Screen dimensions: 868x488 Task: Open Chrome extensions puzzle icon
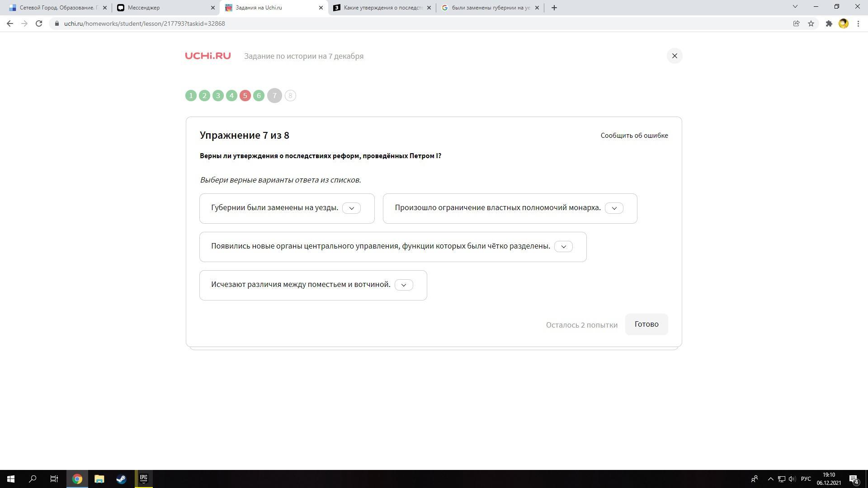click(829, 23)
